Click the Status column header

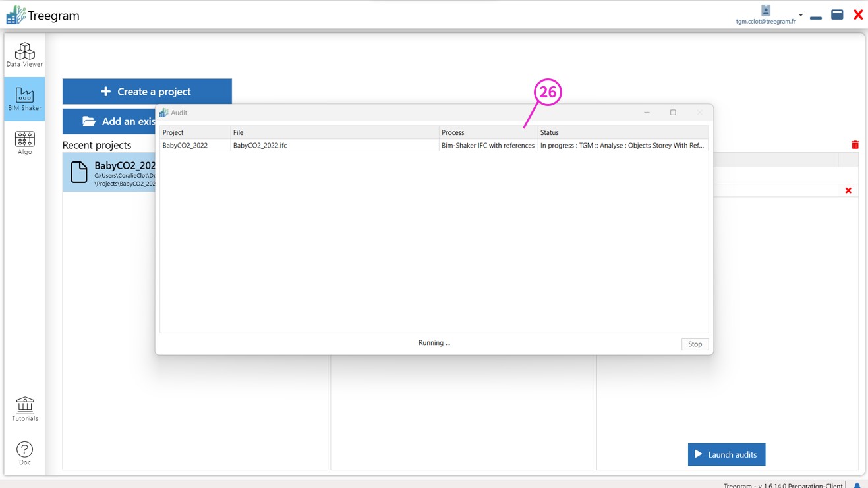pos(622,132)
